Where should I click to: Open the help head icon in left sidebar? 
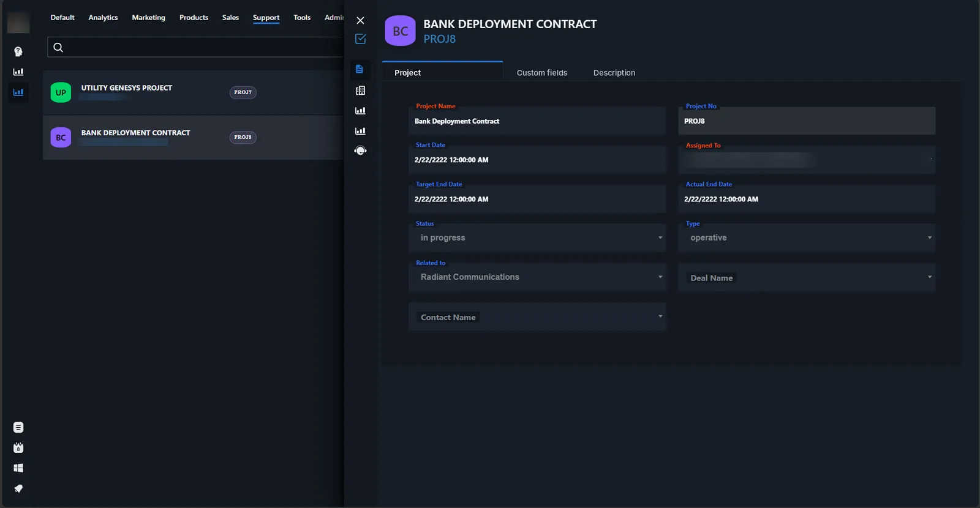point(18,51)
